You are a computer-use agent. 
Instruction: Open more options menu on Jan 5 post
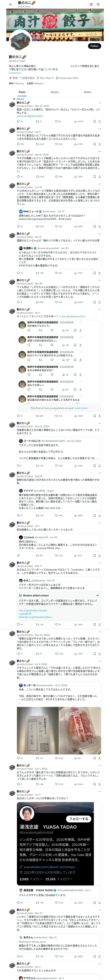[100, 129]
